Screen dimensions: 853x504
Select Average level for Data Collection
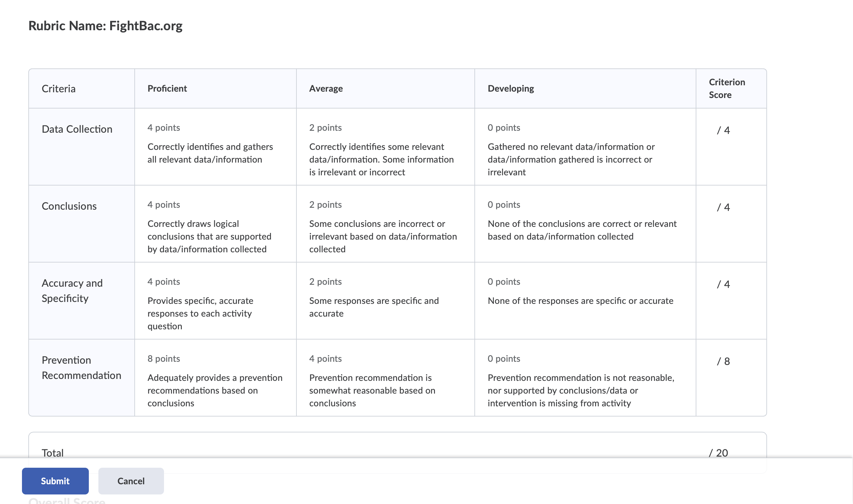coord(385,147)
